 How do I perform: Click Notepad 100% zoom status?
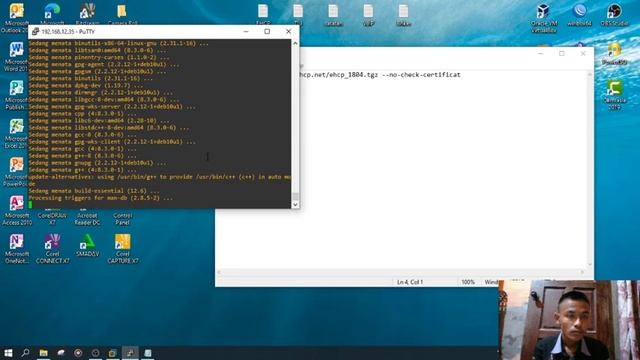click(x=468, y=282)
